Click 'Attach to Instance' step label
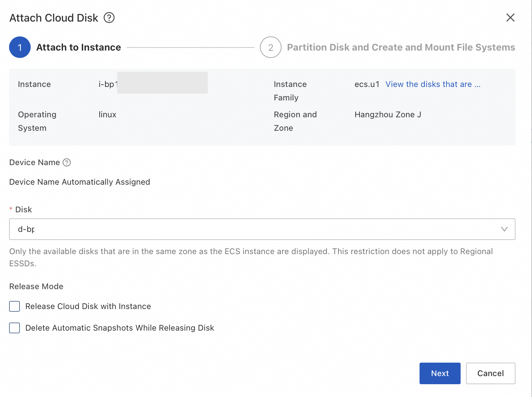 point(78,47)
